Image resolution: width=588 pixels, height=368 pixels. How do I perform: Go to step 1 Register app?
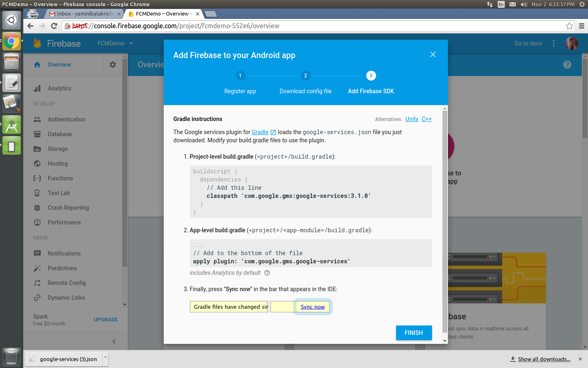pyautogui.click(x=240, y=76)
